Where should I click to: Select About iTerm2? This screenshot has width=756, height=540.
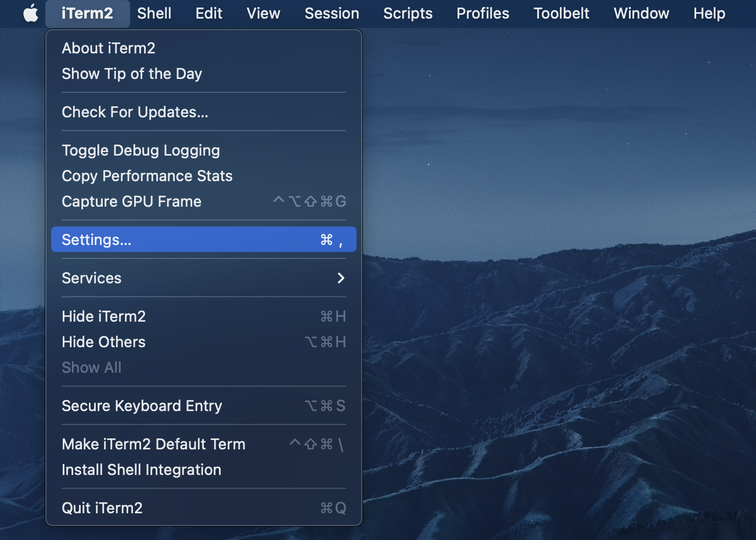[x=109, y=48]
